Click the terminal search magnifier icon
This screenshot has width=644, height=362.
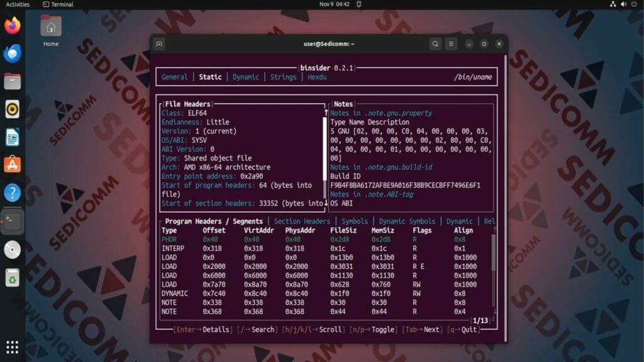(x=435, y=43)
